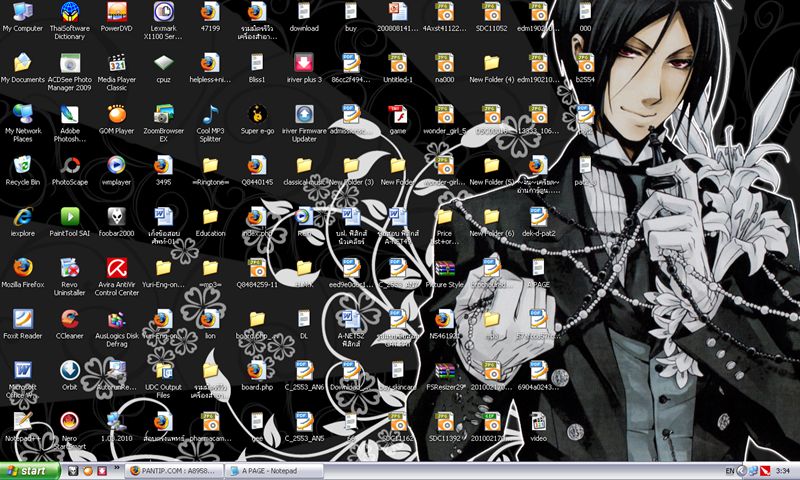Open the video file icon
Screen dimensions: 800x480
pyautogui.click(x=538, y=421)
